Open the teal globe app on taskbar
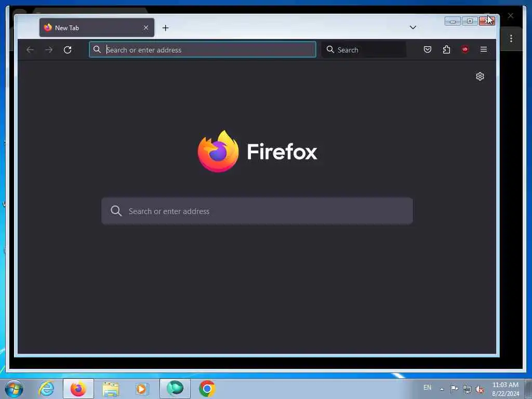This screenshot has height=399, width=532. point(175,388)
